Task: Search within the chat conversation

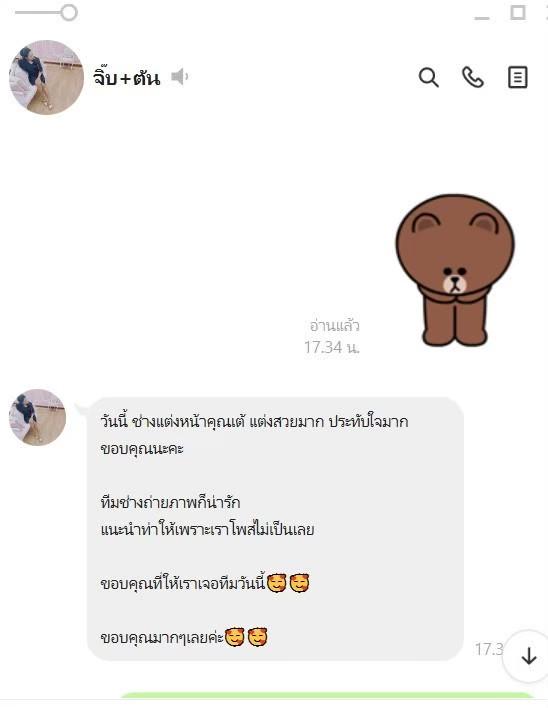Action: tap(428, 77)
